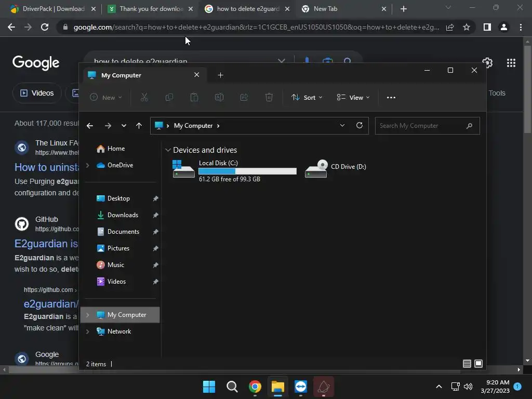The image size is (532, 399).
Task: Switch to Thank you for download tab
Action: (x=150, y=9)
